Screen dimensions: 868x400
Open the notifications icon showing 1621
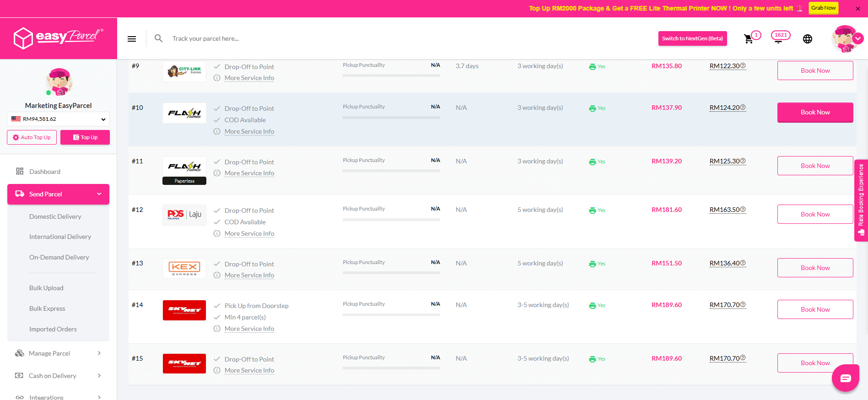click(780, 37)
